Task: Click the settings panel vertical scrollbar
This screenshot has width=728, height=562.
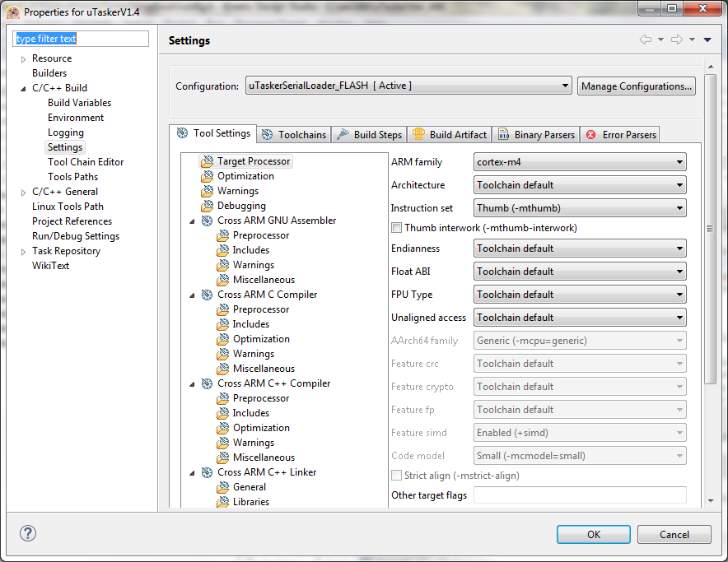Action: click(x=710, y=228)
